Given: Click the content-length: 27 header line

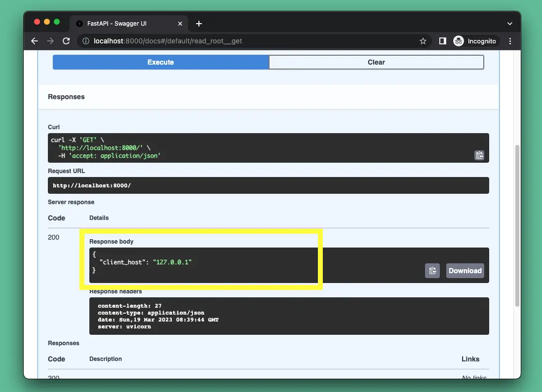Looking at the screenshot, I should [x=130, y=306].
